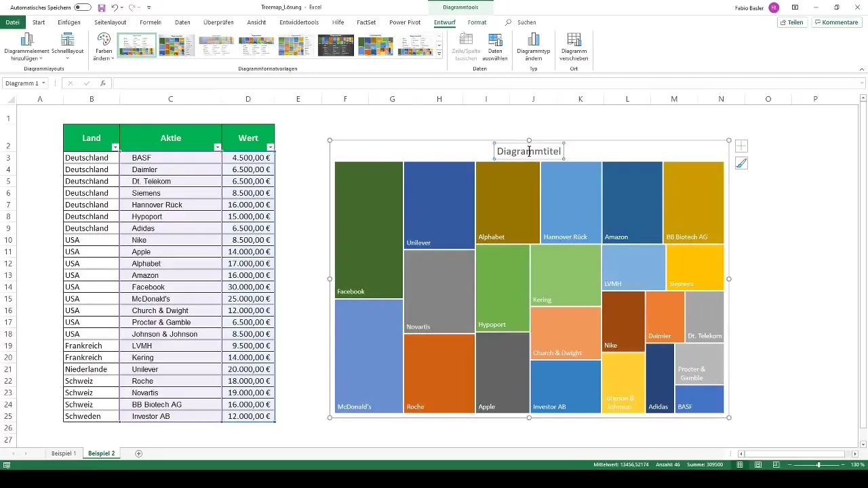Screen dimensions: 868x488
Task: Click the Teilen share button
Action: coord(792,22)
